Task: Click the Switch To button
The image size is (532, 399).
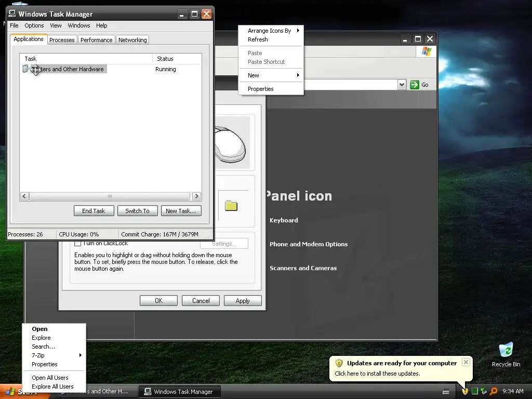Action: [x=137, y=211]
